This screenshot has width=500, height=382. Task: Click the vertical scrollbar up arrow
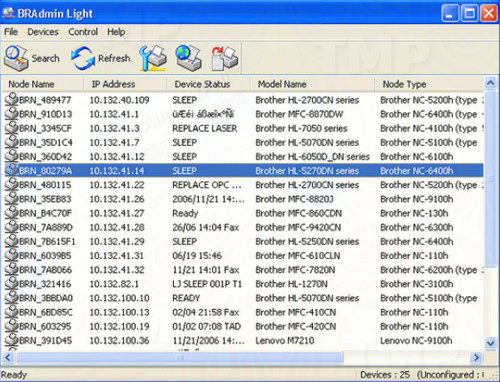490,83
